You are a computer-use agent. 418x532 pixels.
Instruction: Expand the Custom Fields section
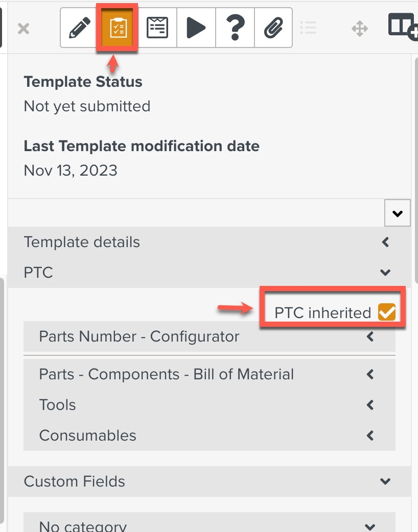[x=385, y=481]
